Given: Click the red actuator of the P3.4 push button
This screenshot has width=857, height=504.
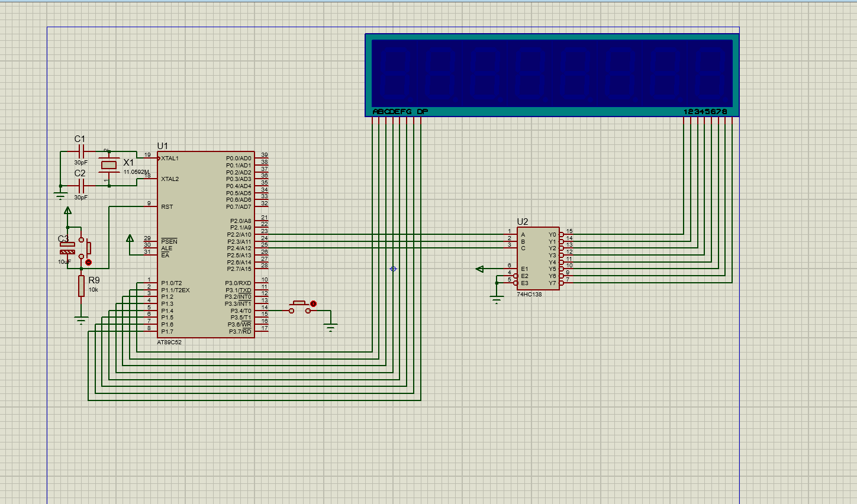Looking at the screenshot, I should pos(313,304).
